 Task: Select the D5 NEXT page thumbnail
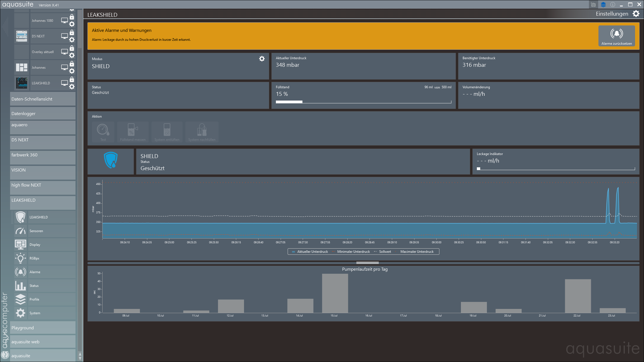coord(22,36)
